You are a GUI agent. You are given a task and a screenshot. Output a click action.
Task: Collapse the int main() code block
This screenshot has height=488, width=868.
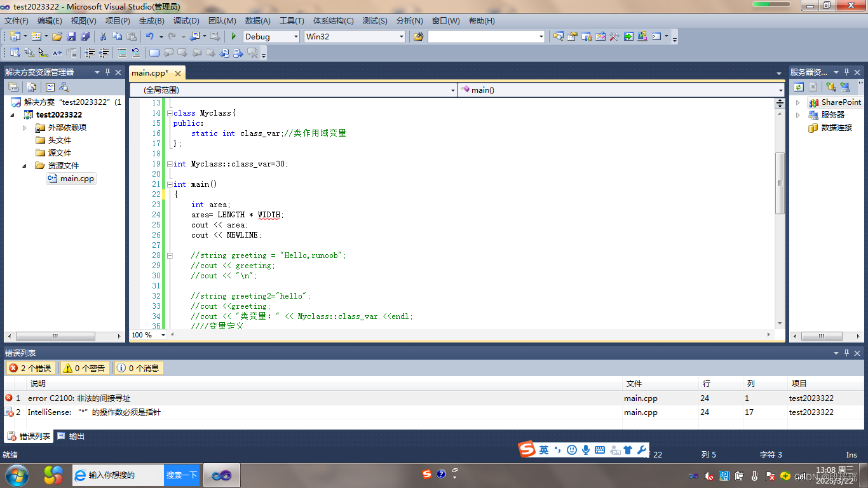tap(170, 184)
